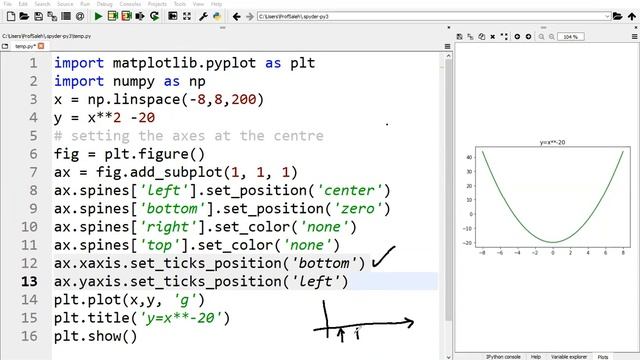Click line number 13 in the gutter

29,281
